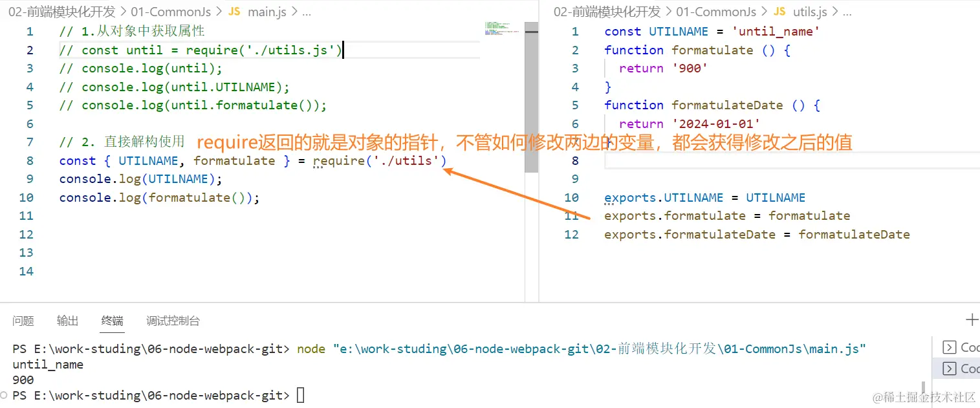Click commented line console.log(until.UTILNAME);

tap(174, 87)
